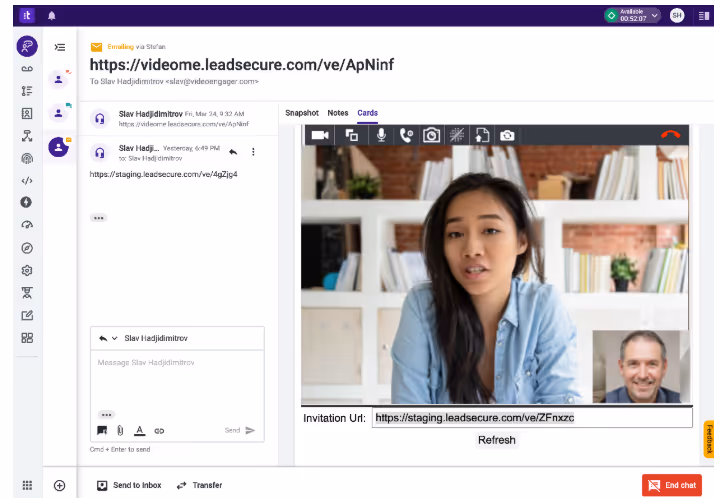The height and width of the screenshot is (498, 714).
Task: Select the active email conversation avatar
Action: coord(59,147)
